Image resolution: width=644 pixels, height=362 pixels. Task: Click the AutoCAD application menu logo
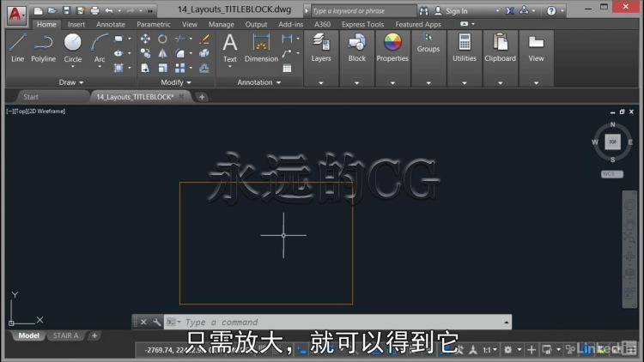15,15
